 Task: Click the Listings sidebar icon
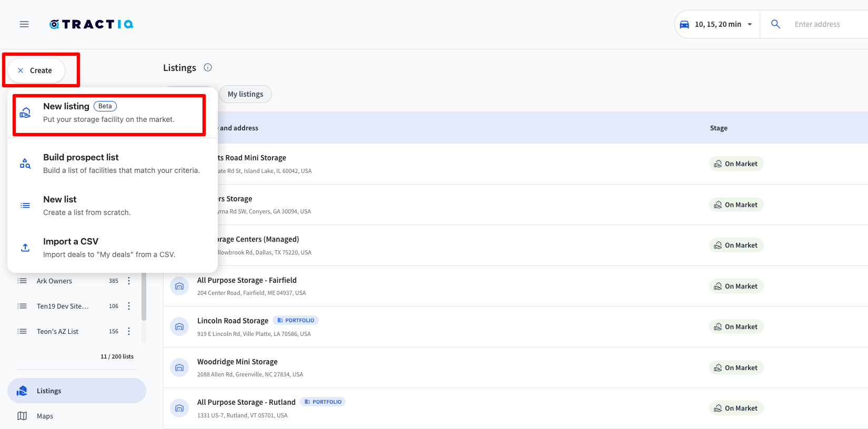point(22,391)
